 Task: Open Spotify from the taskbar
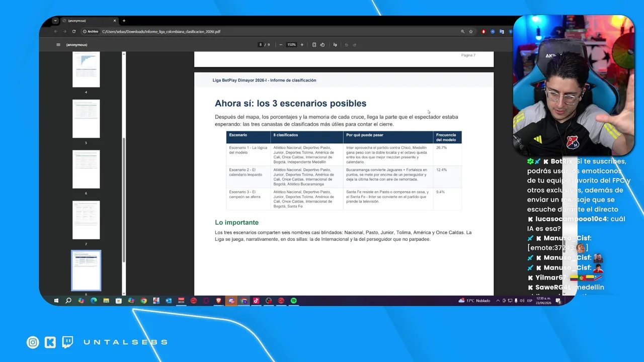[x=293, y=301]
